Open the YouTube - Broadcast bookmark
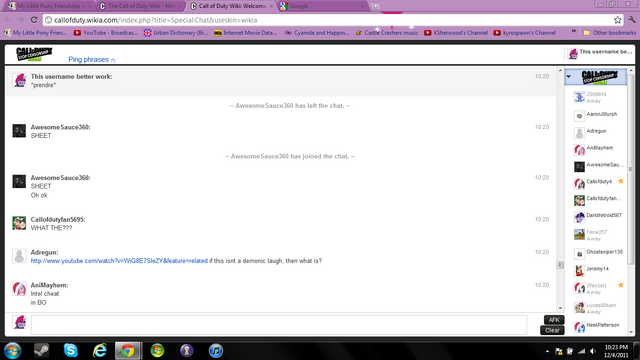This screenshot has width=640, height=360. coord(106,33)
